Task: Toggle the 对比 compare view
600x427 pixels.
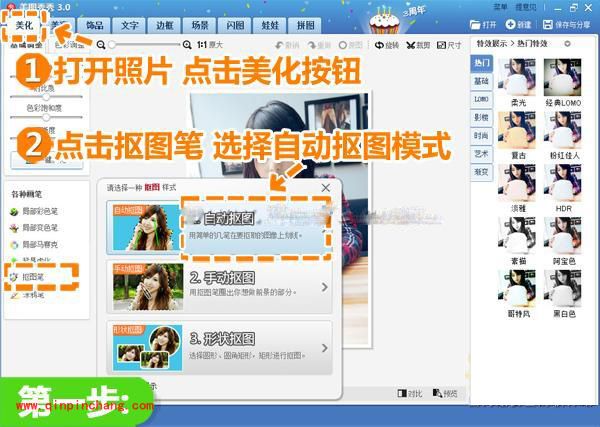Action: (x=406, y=393)
